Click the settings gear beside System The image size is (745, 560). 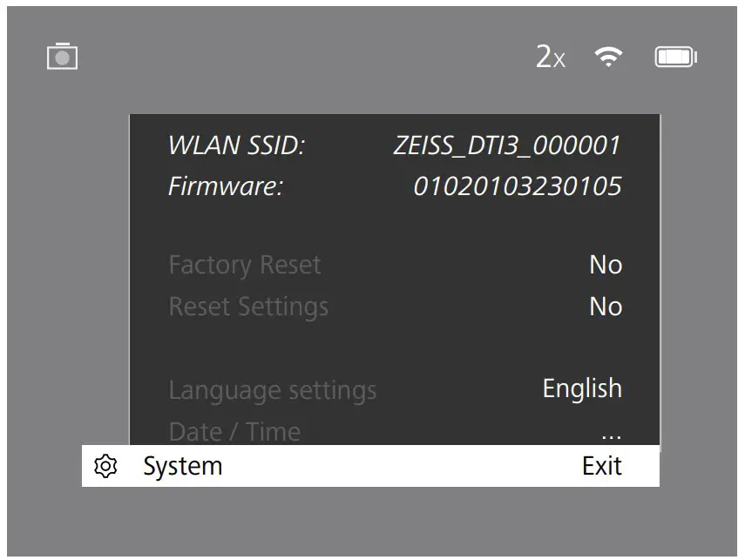pos(105,466)
